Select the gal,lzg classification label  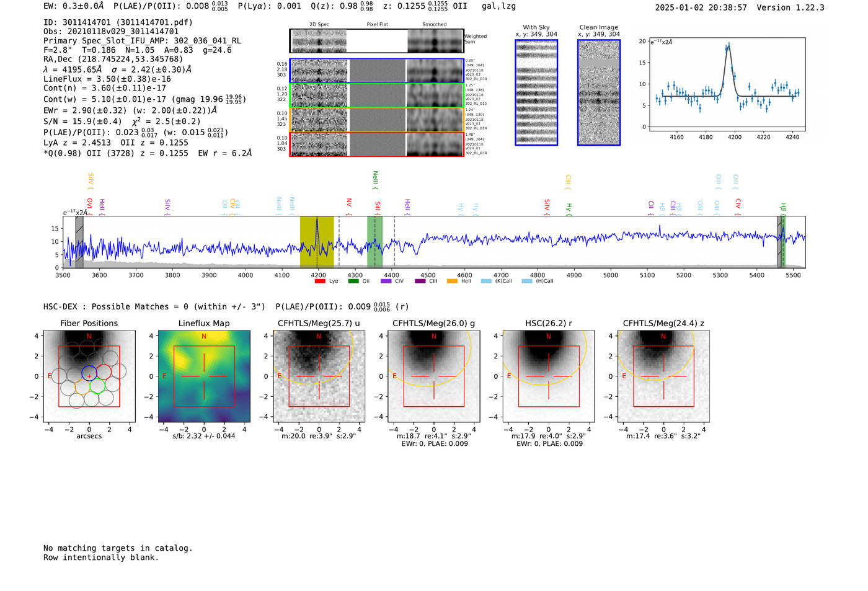pyautogui.click(x=498, y=6)
